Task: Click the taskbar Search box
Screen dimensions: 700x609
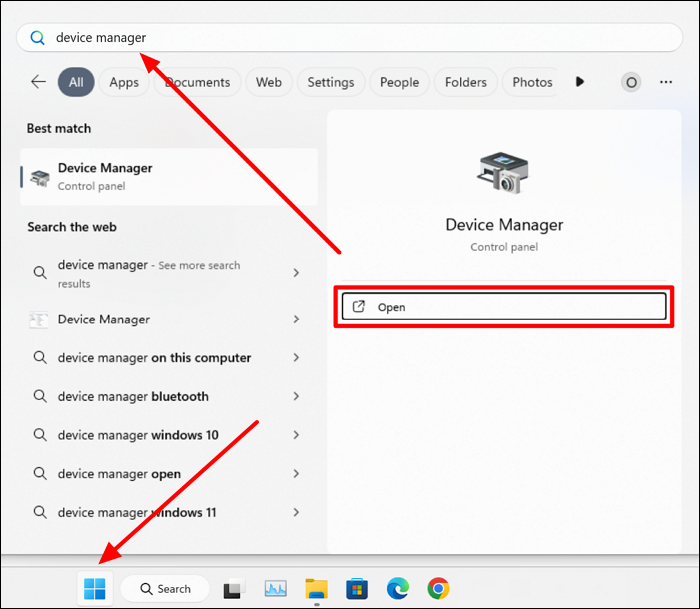Action: pos(165,589)
